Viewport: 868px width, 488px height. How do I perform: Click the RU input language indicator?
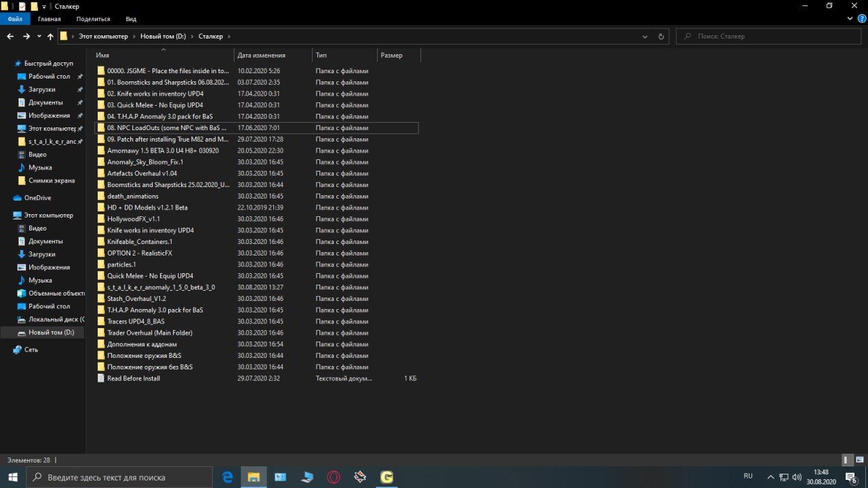[x=749, y=476]
